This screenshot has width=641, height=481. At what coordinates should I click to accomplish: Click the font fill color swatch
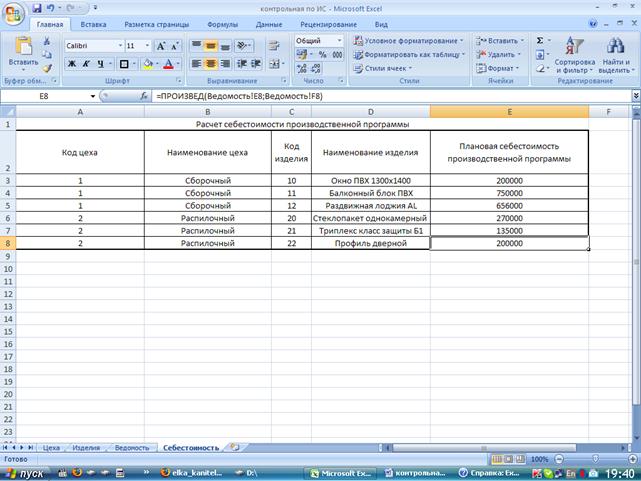coord(147,64)
